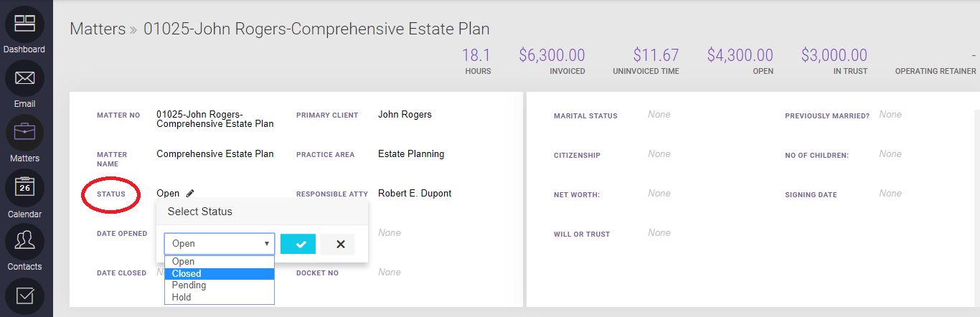Click the pencil edit icon beside Status
The width and height of the screenshot is (980, 317).
tap(190, 194)
